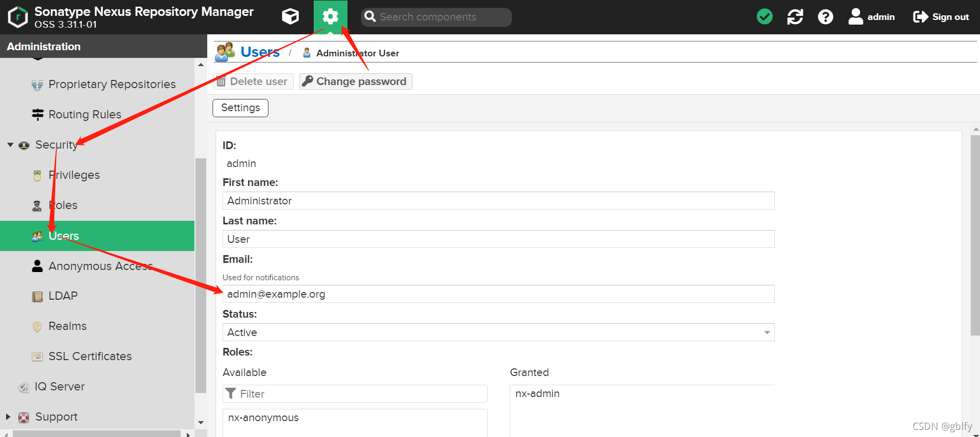
Task: Click the Sonatype Nexus logo
Action: click(x=18, y=17)
